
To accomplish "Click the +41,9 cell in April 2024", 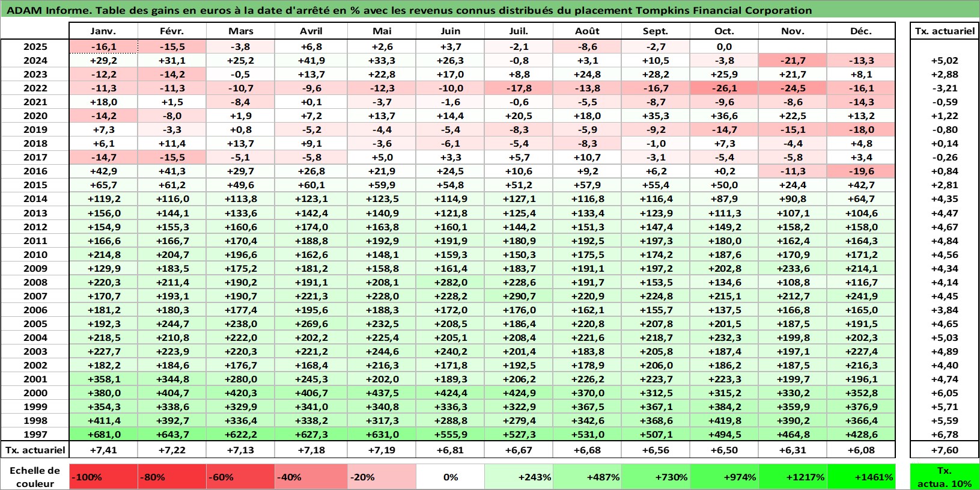I will (x=311, y=60).
